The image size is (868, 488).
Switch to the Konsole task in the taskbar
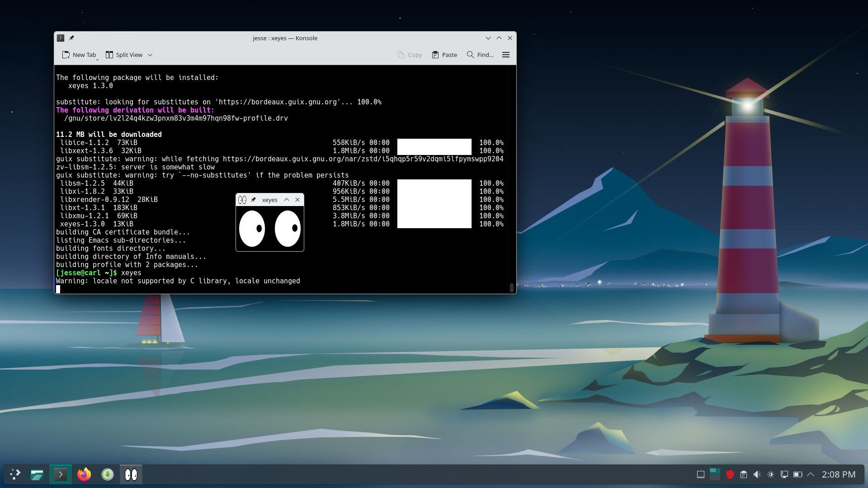[61, 474]
